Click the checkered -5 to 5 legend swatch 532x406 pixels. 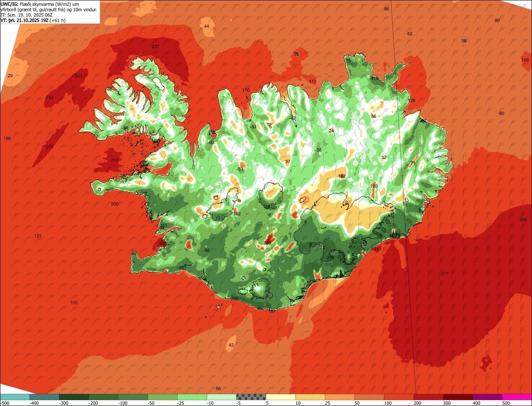pos(251,397)
